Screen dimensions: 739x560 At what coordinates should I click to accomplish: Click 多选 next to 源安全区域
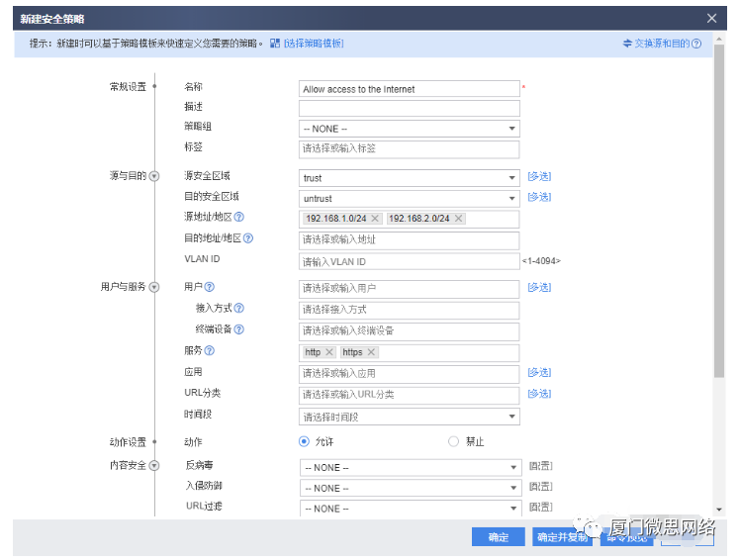(x=539, y=176)
